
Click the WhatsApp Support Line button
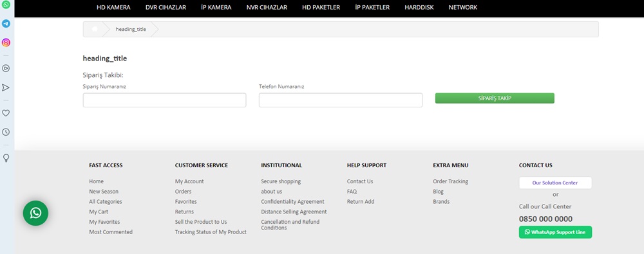coord(555,232)
